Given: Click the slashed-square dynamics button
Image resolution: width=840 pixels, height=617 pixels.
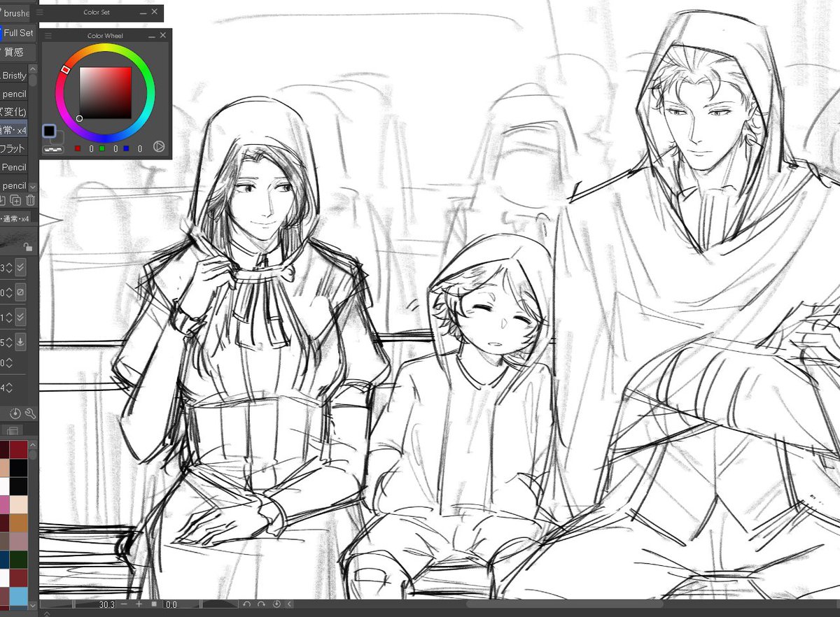Looking at the screenshot, I should tap(20, 292).
